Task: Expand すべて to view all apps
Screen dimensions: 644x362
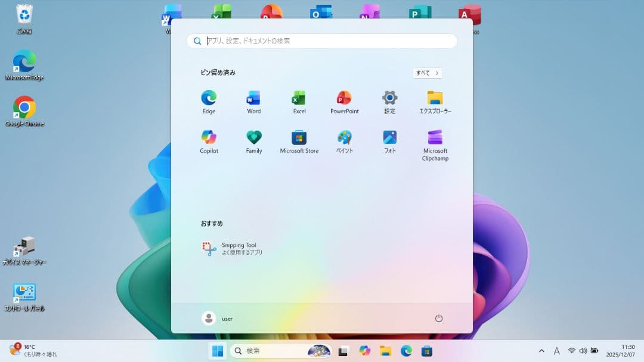Action: click(x=427, y=72)
